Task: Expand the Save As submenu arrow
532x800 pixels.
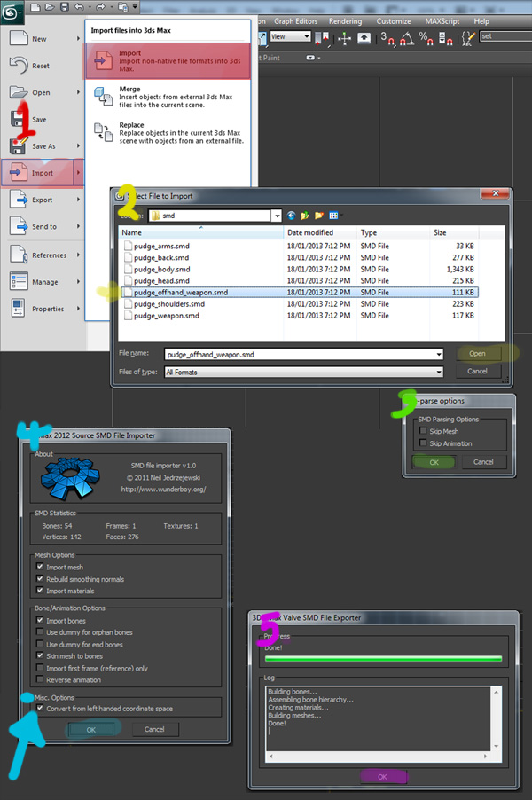Action: click(x=78, y=146)
